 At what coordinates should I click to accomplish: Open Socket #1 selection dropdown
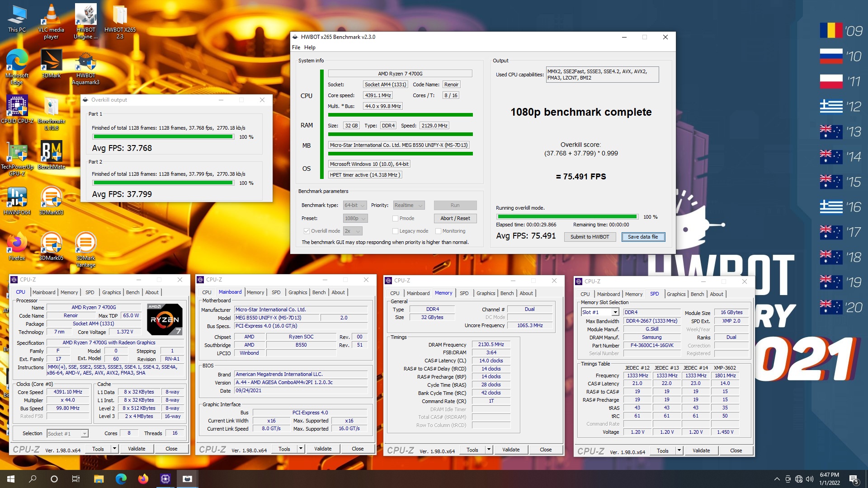[x=68, y=433]
